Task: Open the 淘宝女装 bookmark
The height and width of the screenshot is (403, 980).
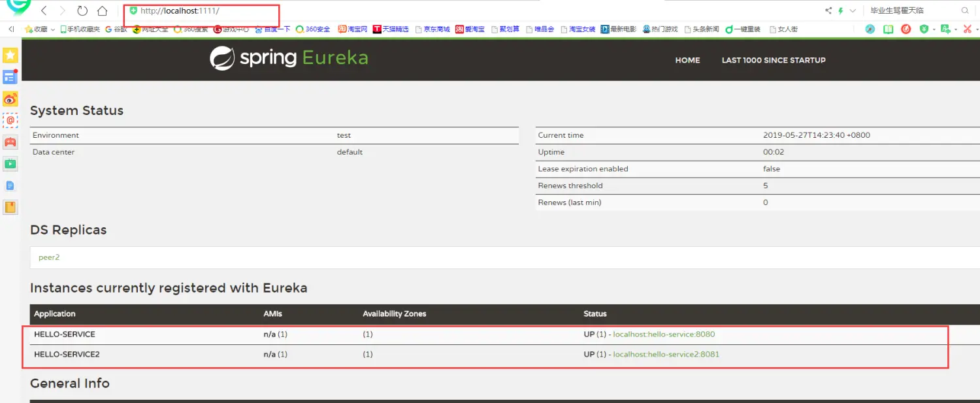Action: [x=578, y=29]
